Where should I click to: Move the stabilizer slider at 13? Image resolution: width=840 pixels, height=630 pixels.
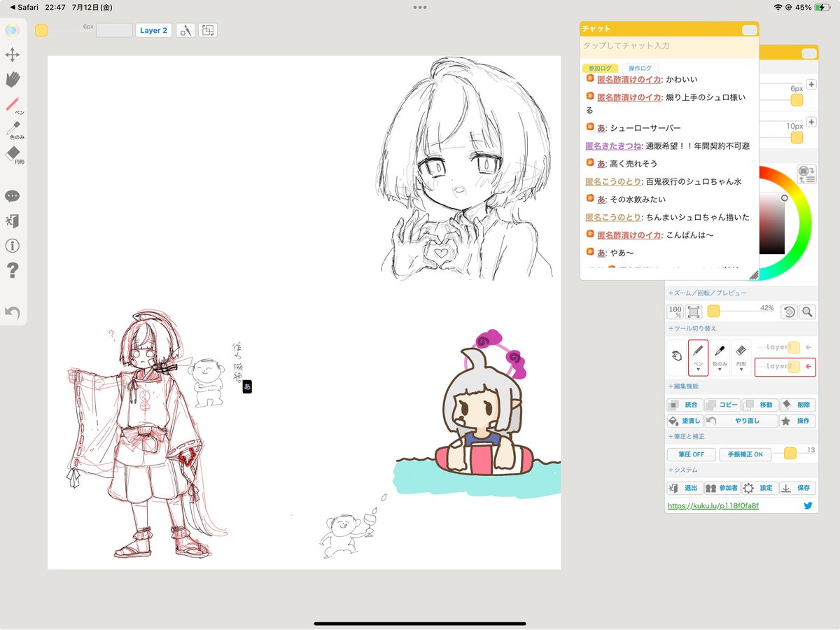pos(790,453)
